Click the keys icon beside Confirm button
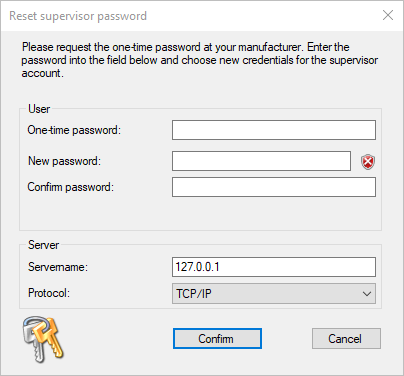The image size is (404, 376). pyautogui.click(x=43, y=339)
